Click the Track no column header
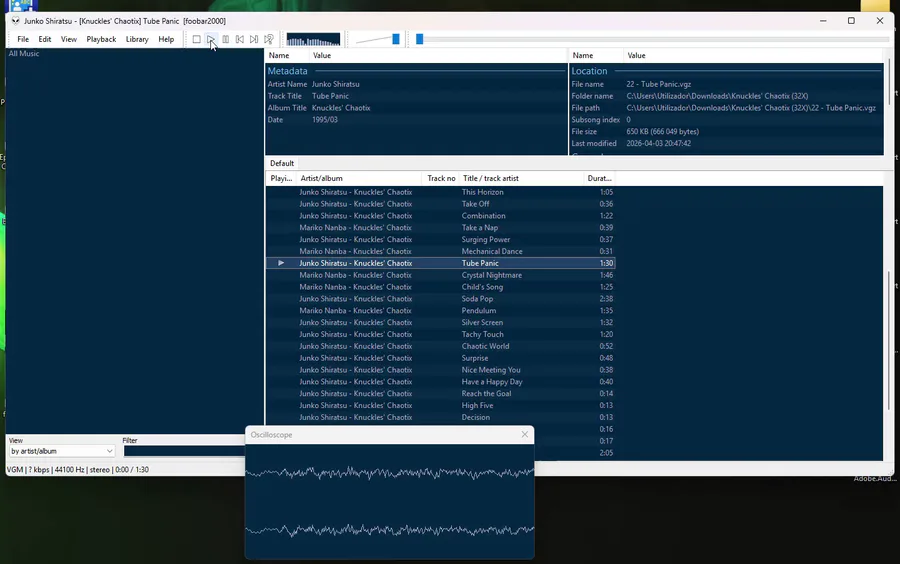Viewport: 900px width, 564px height. point(441,178)
